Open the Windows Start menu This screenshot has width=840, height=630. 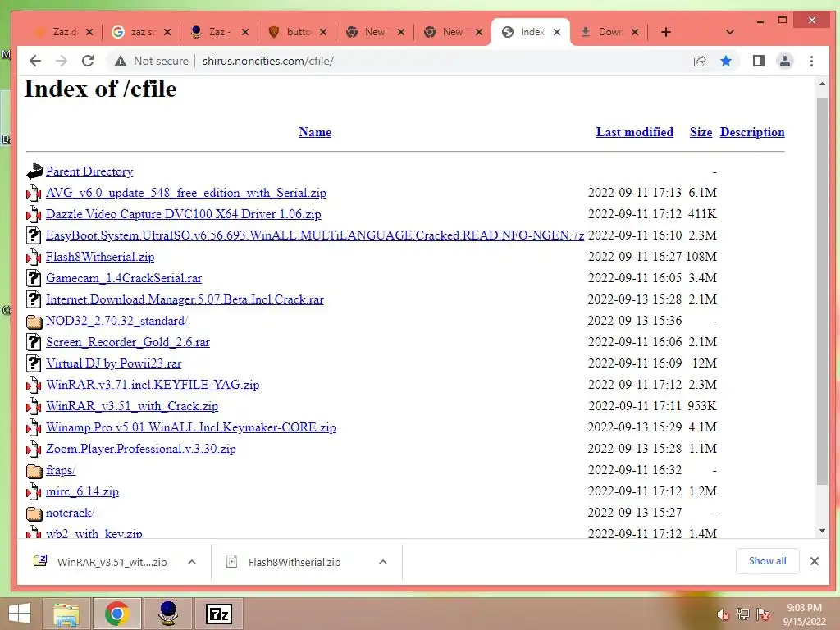coord(20,614)
